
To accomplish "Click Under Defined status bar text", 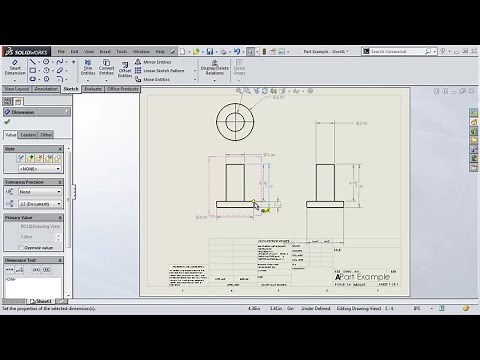I will click(316, 309).
